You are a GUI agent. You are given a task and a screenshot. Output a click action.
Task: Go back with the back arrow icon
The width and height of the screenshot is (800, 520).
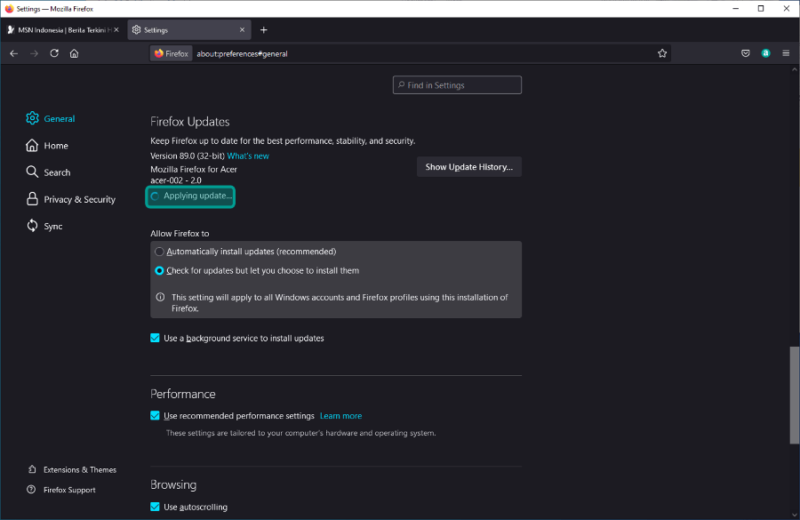14,54
